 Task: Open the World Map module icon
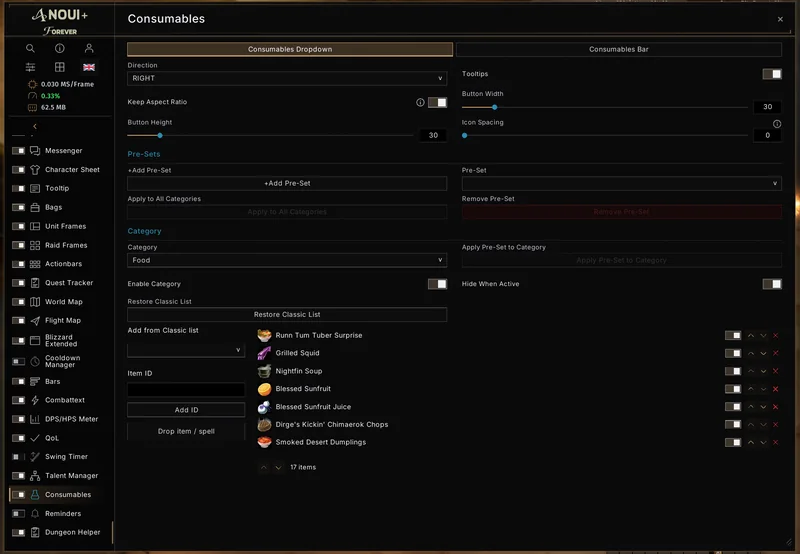[x=35, y=301]
